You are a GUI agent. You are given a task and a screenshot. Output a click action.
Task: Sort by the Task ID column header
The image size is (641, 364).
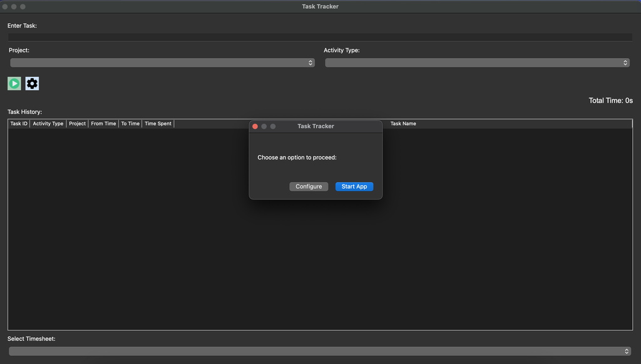coord(19,124)
